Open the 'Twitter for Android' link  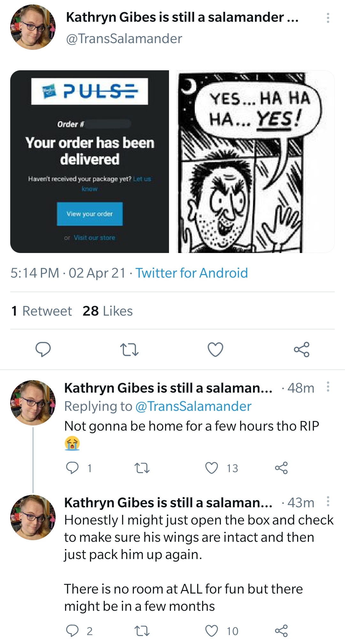coord(192,273)
